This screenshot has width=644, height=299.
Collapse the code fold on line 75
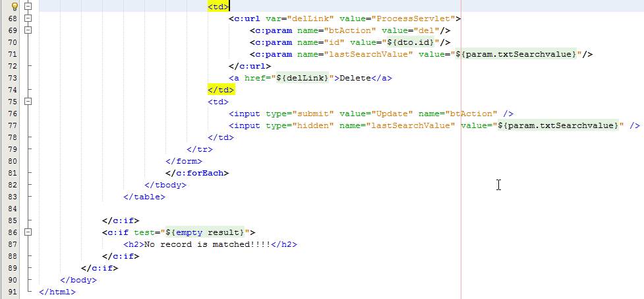click(x=28, y=101)
